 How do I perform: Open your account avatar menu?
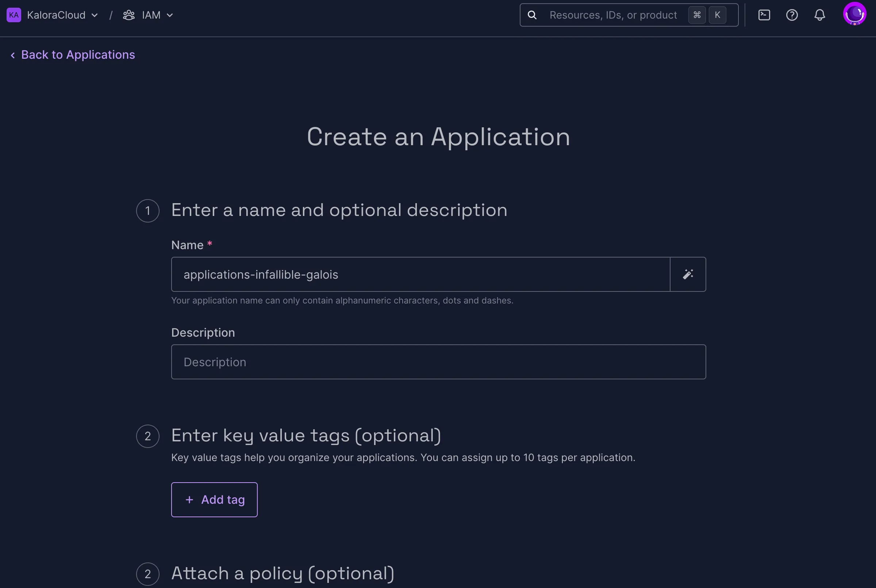click(854, 14)
